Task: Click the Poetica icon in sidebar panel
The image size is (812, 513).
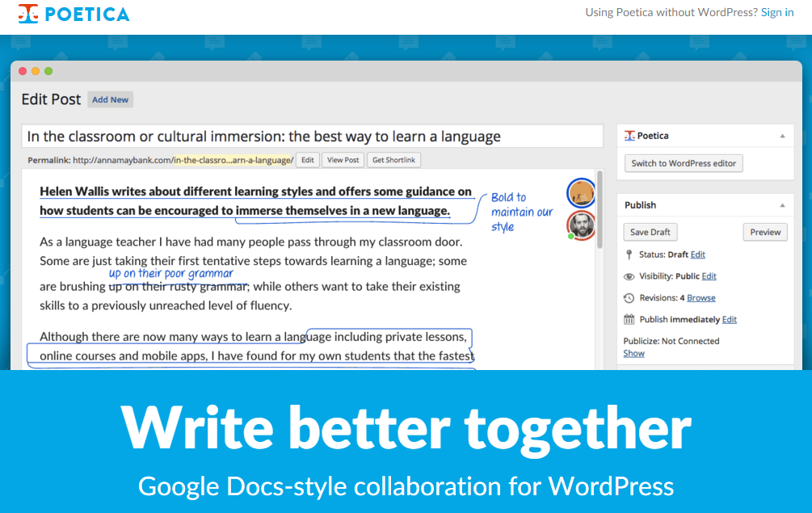Action: coord(629,136)
